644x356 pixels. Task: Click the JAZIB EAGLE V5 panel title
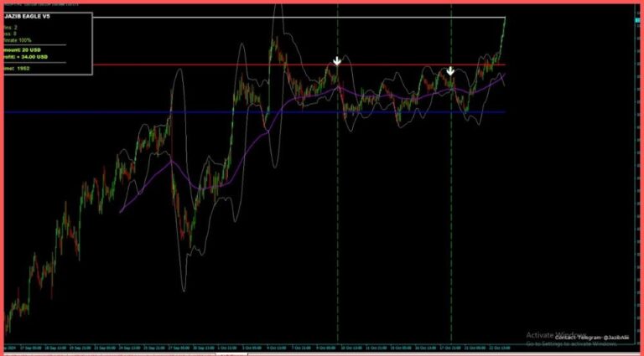click(29, 17)
